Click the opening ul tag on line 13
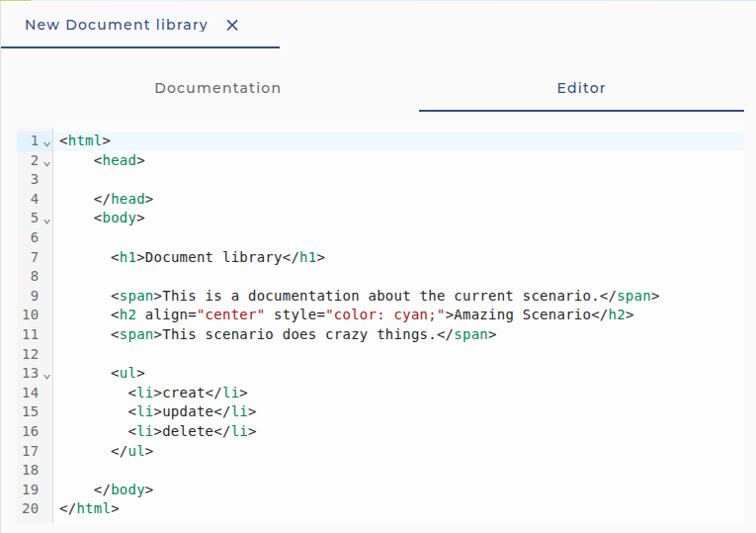The image size is (756, 533). click(127, 373)
